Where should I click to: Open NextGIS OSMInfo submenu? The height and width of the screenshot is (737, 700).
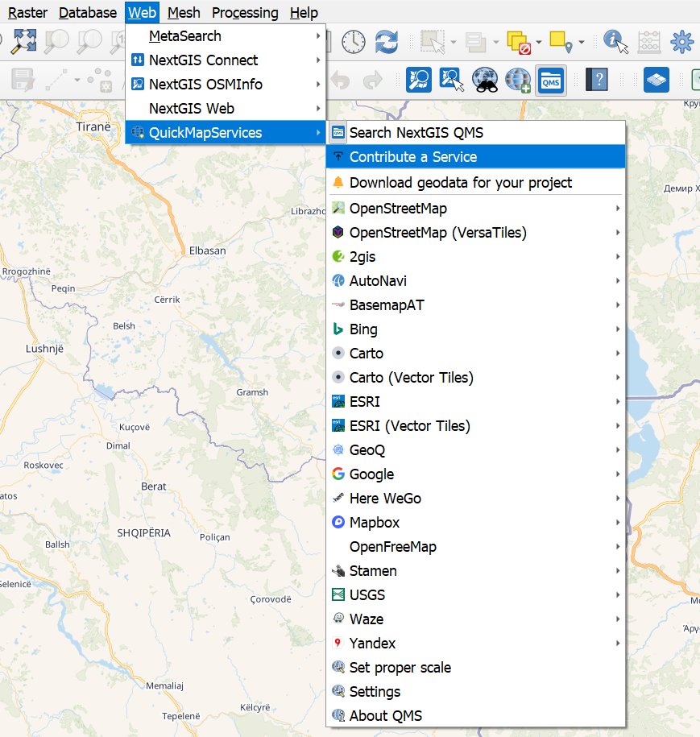point(226,84)
